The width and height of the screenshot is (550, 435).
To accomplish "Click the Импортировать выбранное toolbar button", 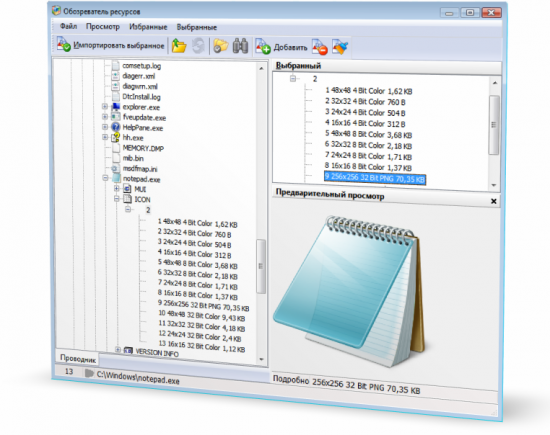I will point(110,45).
